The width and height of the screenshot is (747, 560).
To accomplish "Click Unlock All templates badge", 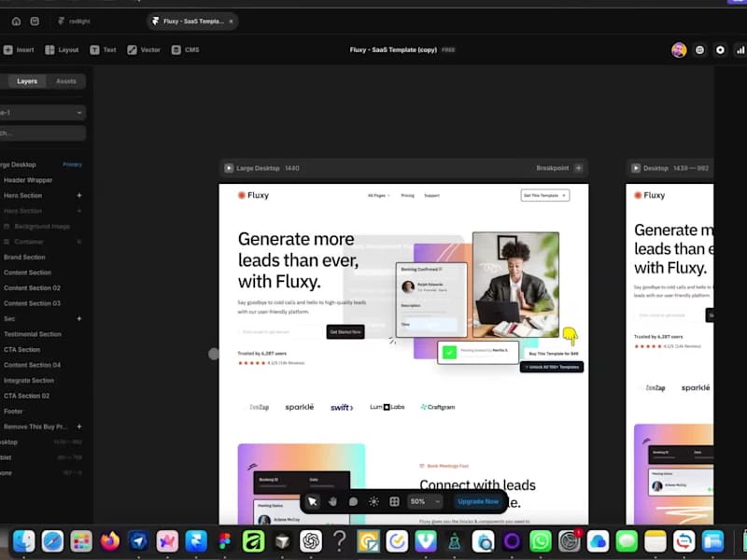I will [552, 367].
